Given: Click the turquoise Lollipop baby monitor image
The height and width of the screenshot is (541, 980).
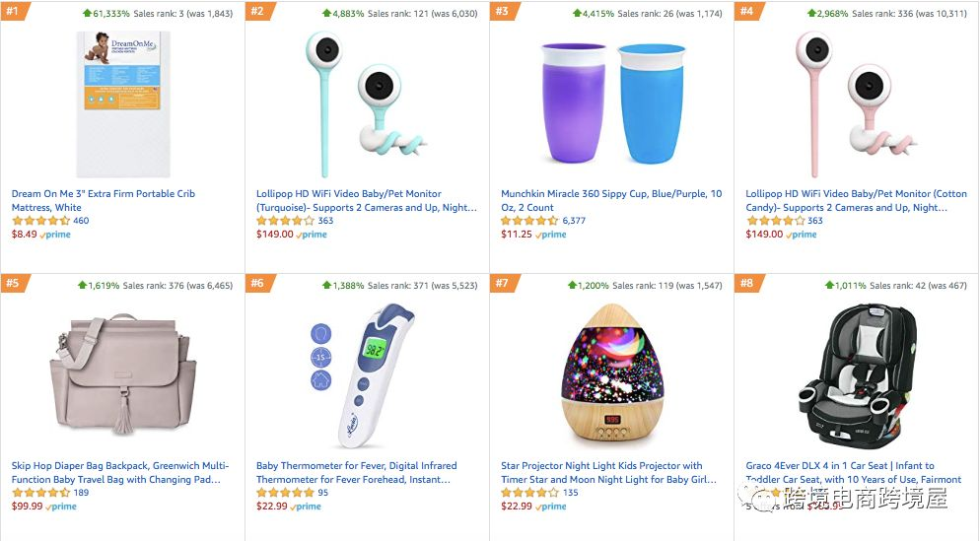Looking at the screenshot, I should tap(367, 104).
